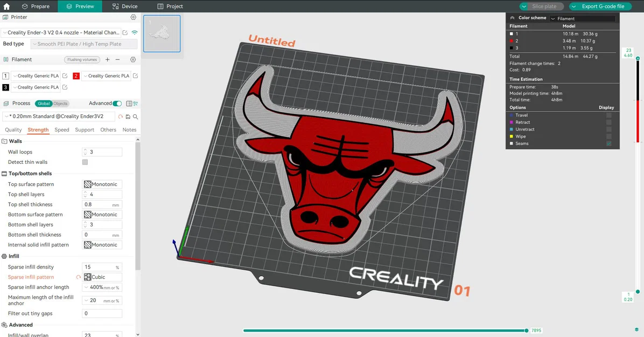Open the Others settings tab
Screen dimensions: 644x337
pyautogui.click(x=108, y=129)
